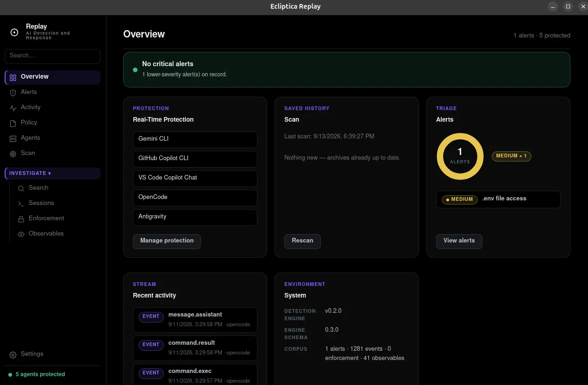Click the No critical alerts banner heading
The width and height of the screenshot is (588, 385).
[x=168, y=64]
